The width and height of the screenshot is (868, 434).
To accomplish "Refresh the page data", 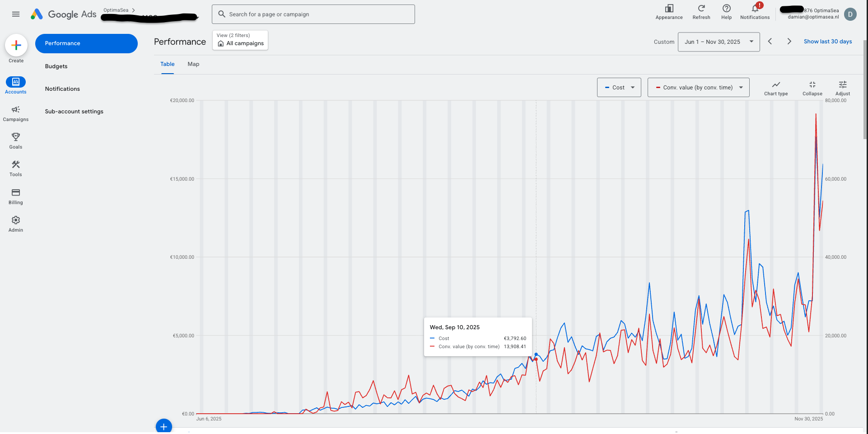I will pos(701,12).
